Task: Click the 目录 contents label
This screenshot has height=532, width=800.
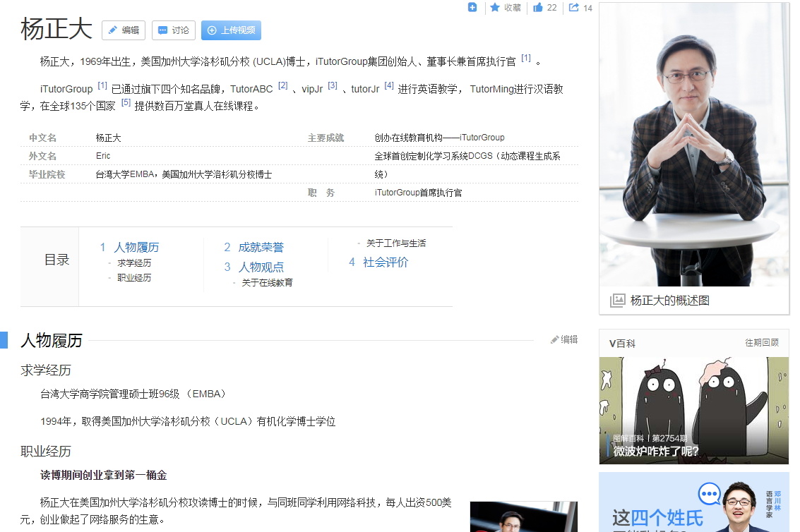Action: click(x=56, y=260)
